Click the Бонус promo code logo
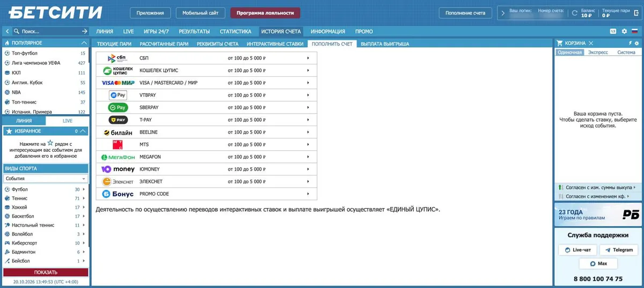Viewport: 644px width, 288px height. 118,194
